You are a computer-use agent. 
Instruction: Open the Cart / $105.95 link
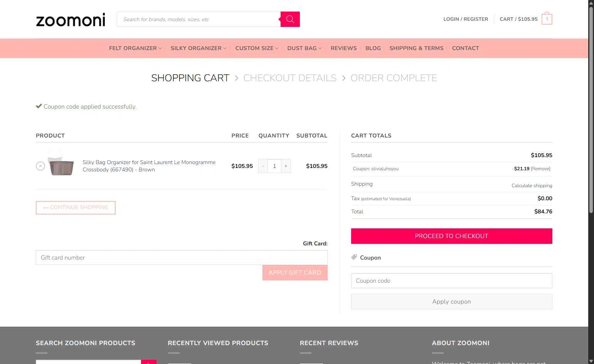518,19
